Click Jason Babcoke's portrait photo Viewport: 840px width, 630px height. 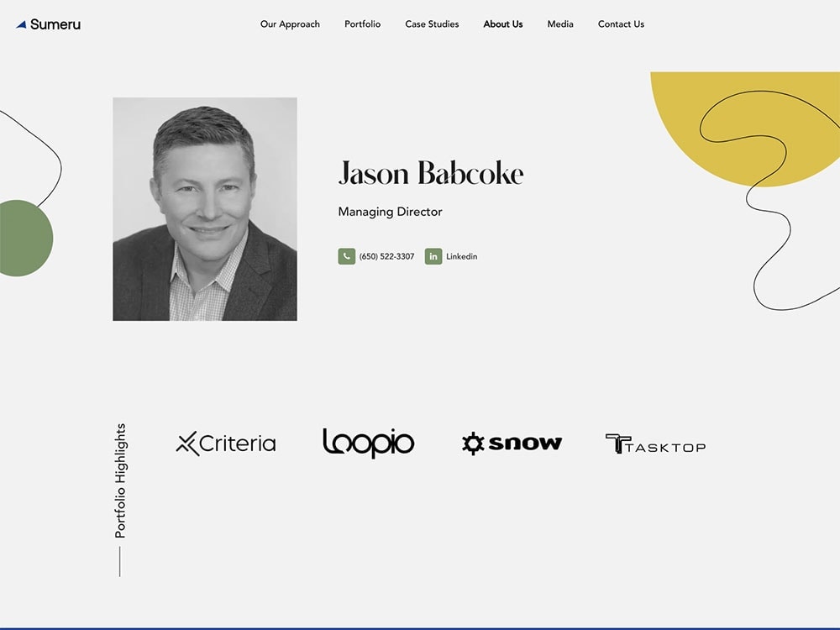(205, 209)
